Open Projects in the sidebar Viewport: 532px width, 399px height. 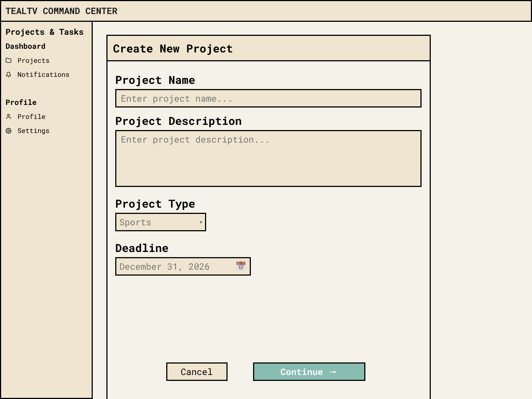[28, 61]
